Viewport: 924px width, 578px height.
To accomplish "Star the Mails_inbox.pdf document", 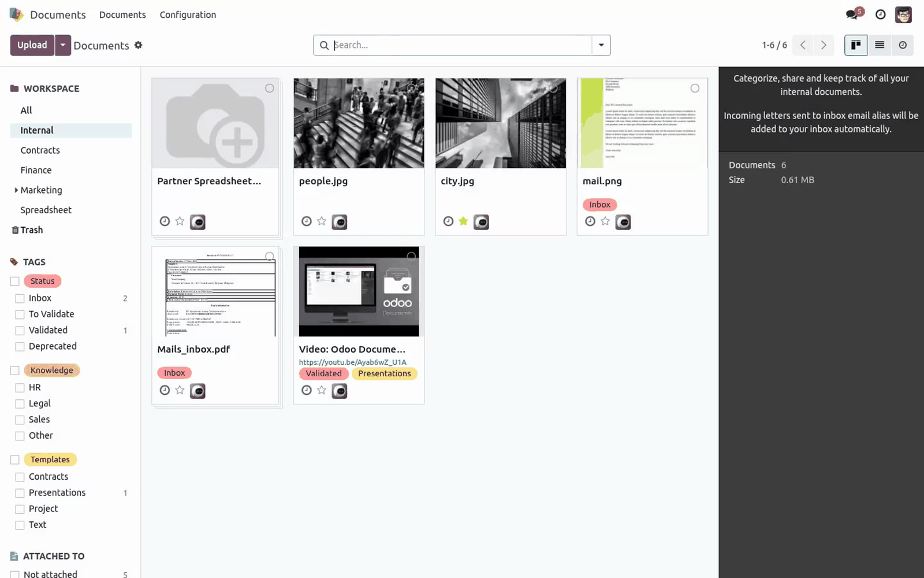I will [x=180, y=390].
